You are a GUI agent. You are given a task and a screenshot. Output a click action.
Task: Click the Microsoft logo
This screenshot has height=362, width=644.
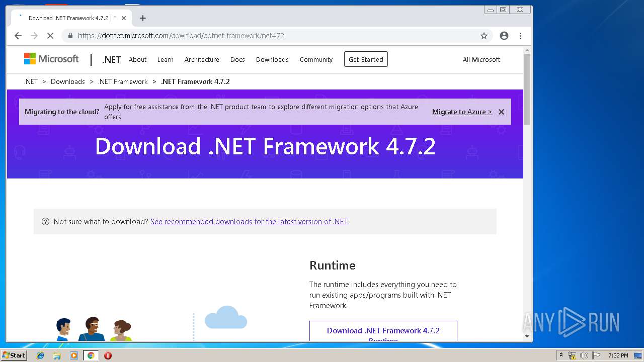tap(51, 59)
